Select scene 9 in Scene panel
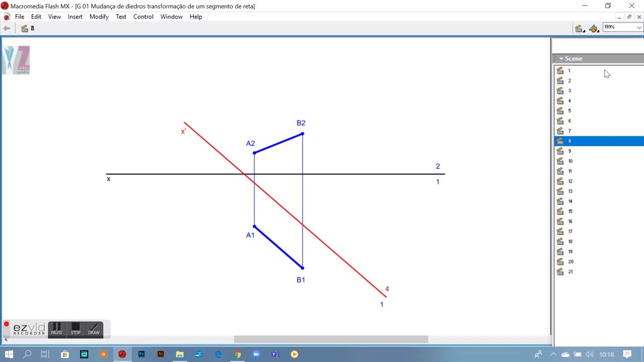644x362 pixels. (599, 151)
